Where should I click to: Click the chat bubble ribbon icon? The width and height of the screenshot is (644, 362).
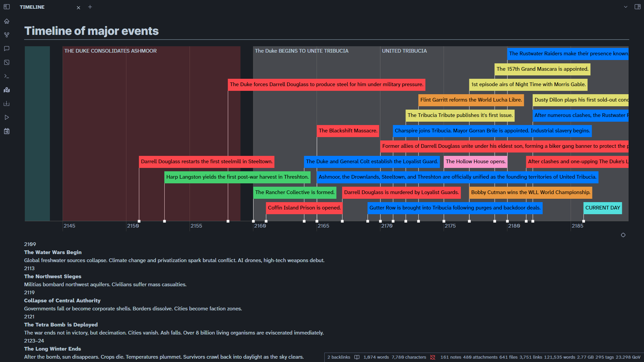coord(7,49)
